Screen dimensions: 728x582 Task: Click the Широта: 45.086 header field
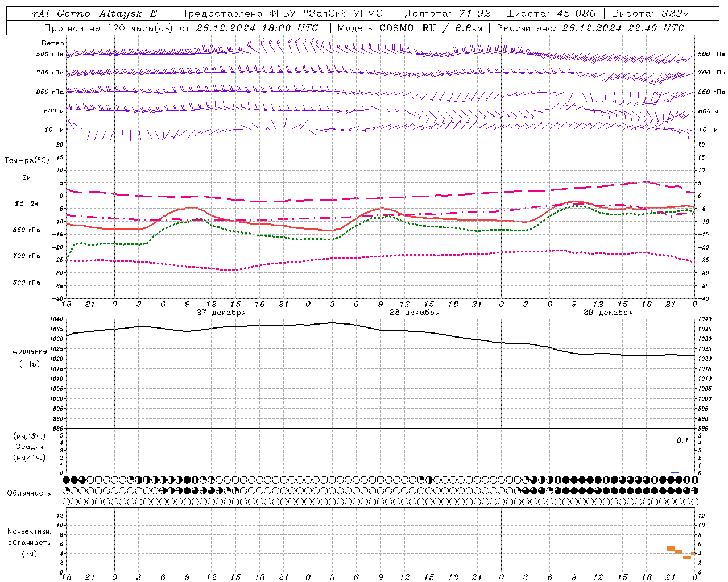551,14
